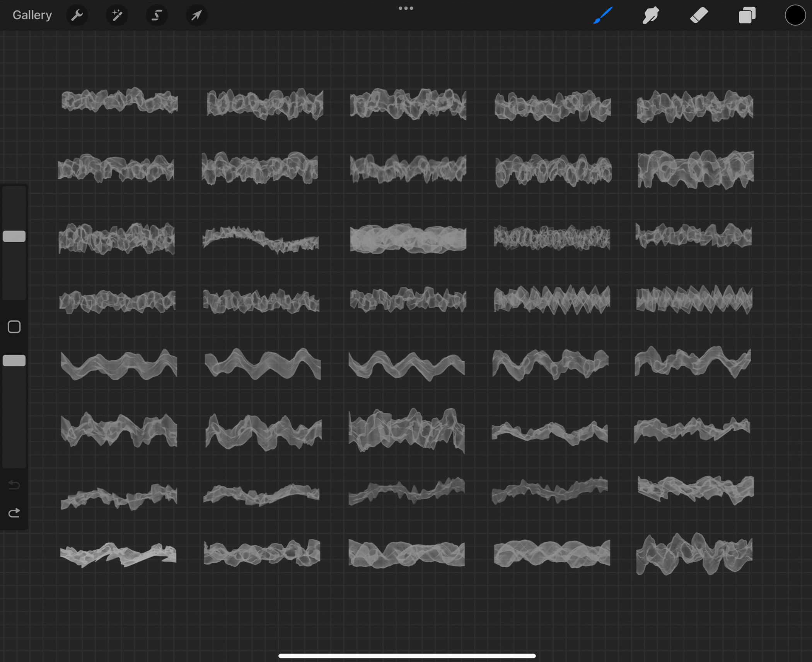Open the Smudge tool
The height and width of the screenshot is (662, 812).
[650, 15]
